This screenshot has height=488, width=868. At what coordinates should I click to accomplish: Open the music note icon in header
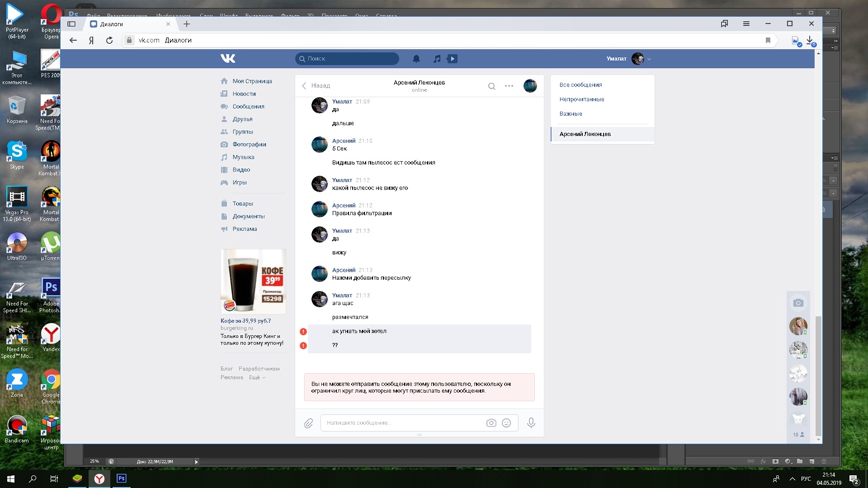tap(437, 59)
